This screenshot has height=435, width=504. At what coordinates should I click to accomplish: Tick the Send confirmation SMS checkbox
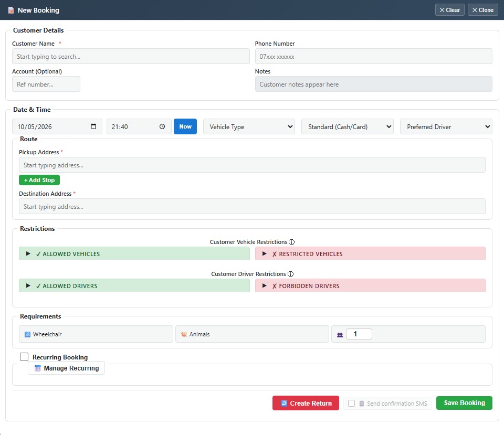tap(351, 403)
